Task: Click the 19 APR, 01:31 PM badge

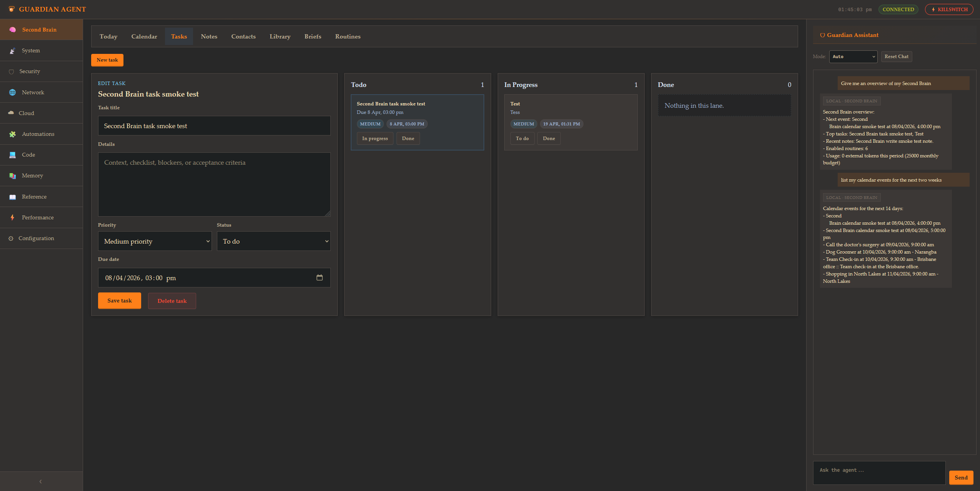Action: 562,124
